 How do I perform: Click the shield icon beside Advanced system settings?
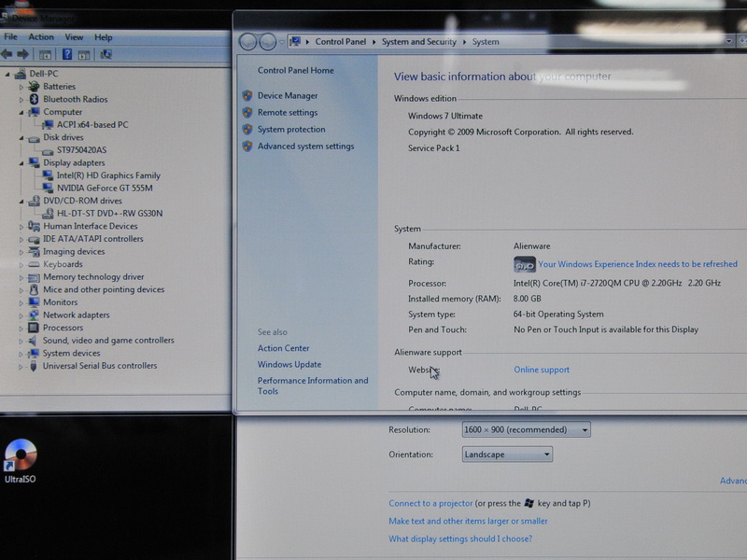pyautogui.click(x=247, y=147)
